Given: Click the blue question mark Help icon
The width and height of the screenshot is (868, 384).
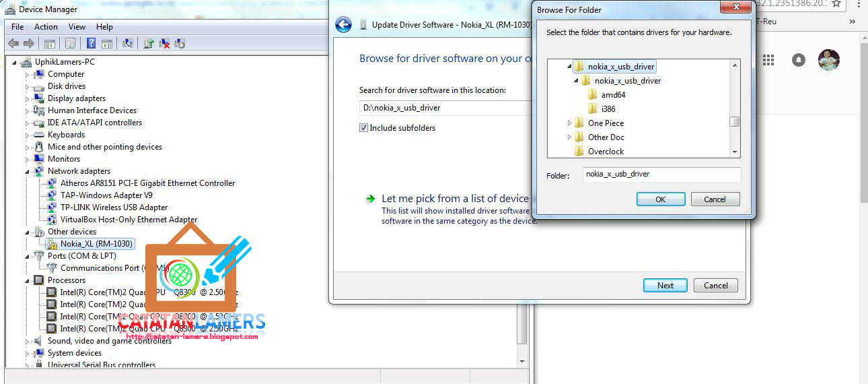Looking at the screenshot, I should [x=91, y=43].
